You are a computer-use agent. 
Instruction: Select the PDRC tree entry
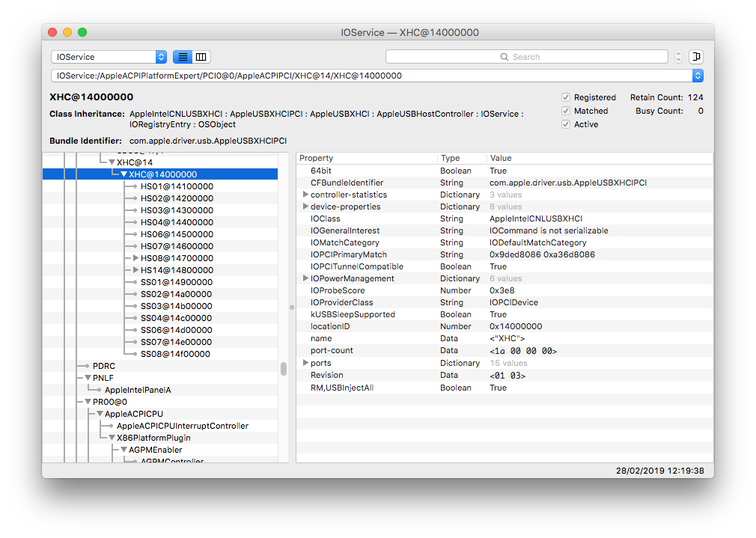[x=104, y=366]
